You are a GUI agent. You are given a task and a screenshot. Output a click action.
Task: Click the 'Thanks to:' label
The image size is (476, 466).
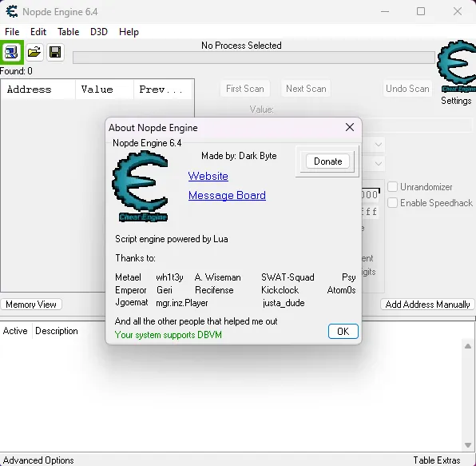point(135,258)
